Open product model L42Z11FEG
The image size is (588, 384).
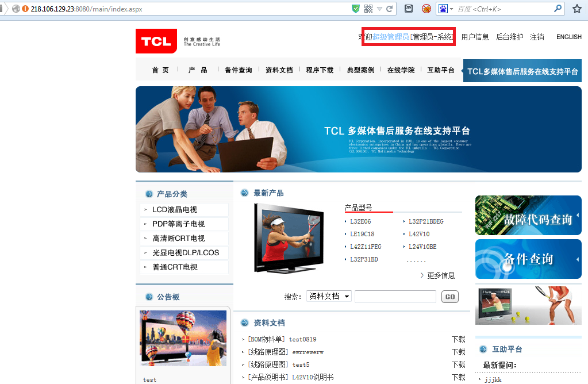point(366,247)
